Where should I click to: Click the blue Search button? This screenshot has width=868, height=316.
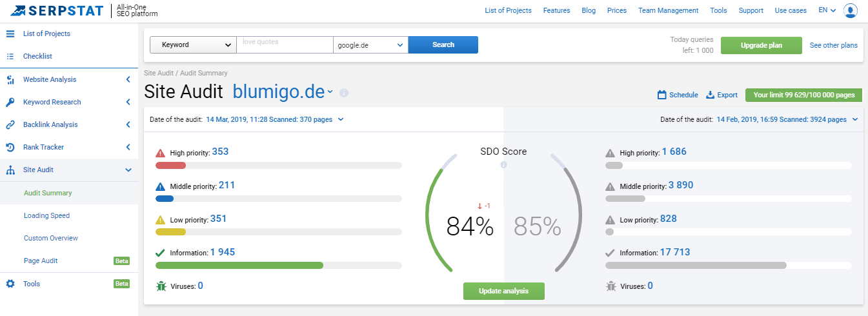(x=443, y=44)
